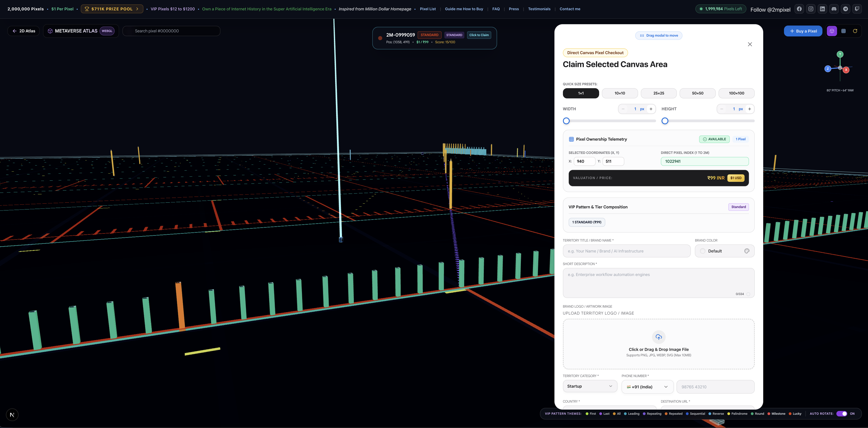Viewport: 868px width, 428px height.
Task: Open the Brand Color Default picker
Action: pyautogui.click(x=724, y=251)
